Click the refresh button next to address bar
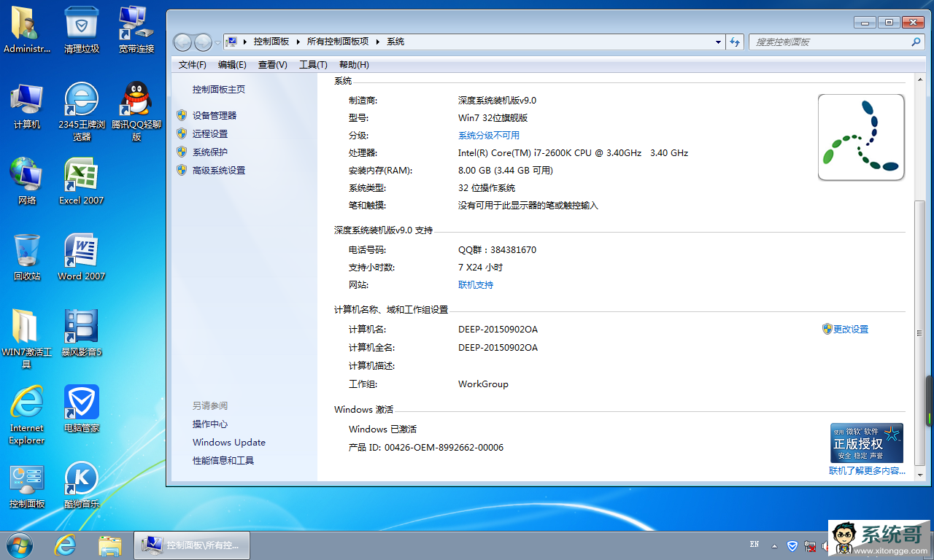 point(735,42)
